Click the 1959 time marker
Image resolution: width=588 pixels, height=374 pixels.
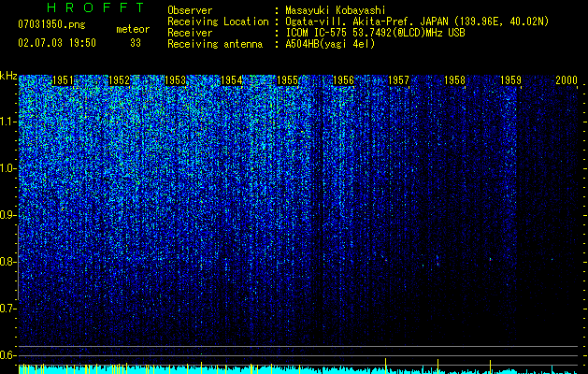click(x=510, y=80)
